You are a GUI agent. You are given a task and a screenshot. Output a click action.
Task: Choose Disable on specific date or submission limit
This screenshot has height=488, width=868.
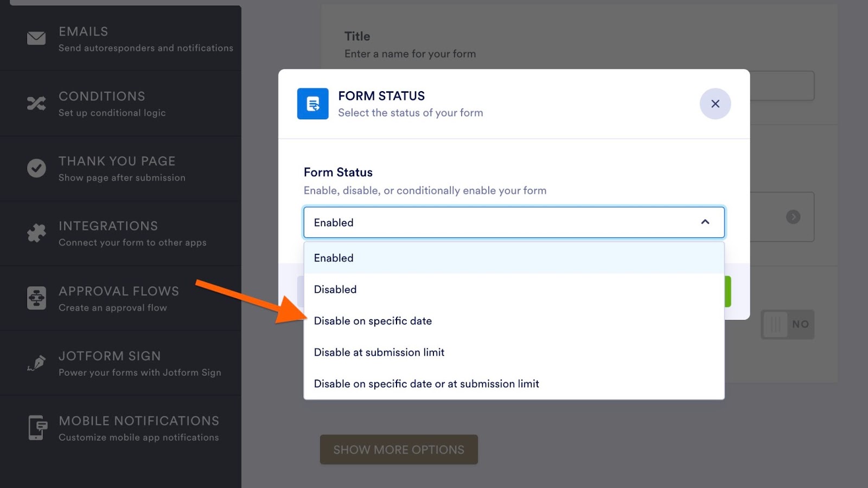click(426, 384)
